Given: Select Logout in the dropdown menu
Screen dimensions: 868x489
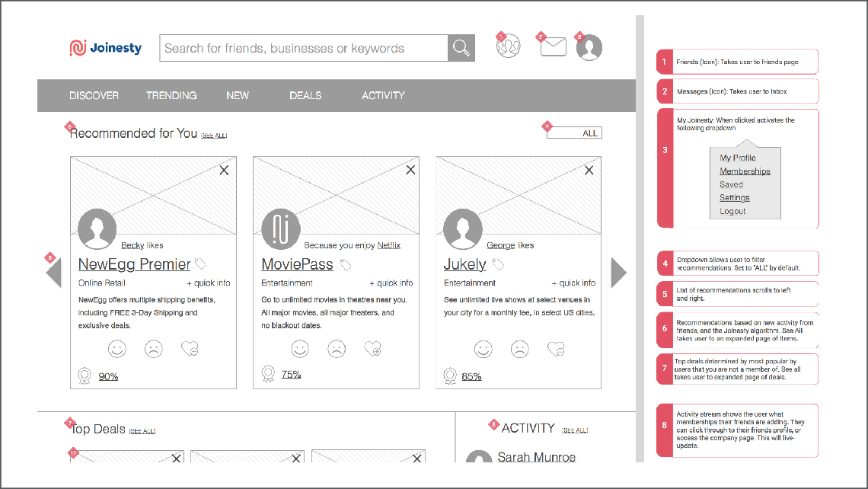Looking at the screenshot, I should tap(733, 211).
